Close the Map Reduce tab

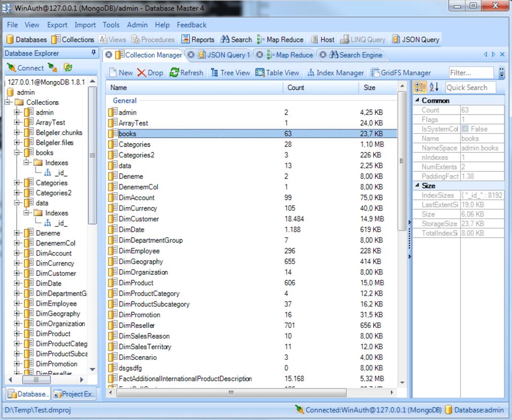(259, 55)
